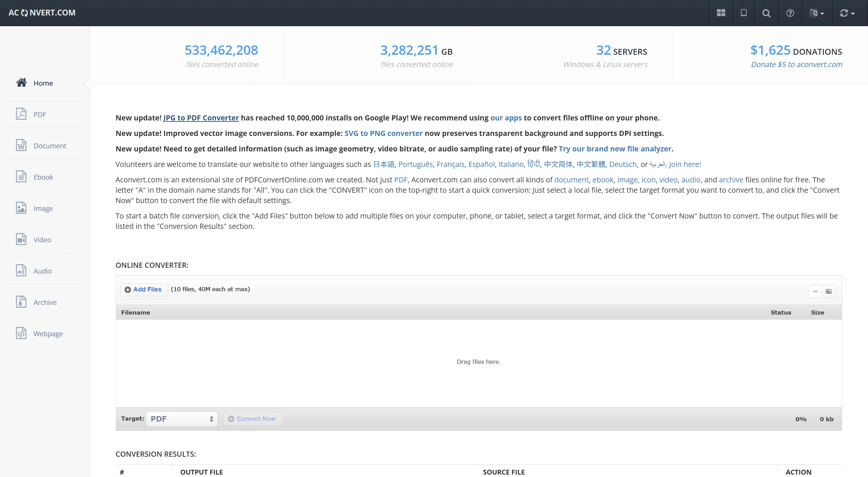This screenshot has height=477, width=868.
Task: Click the help question mark icon
Action: point(790,13)
